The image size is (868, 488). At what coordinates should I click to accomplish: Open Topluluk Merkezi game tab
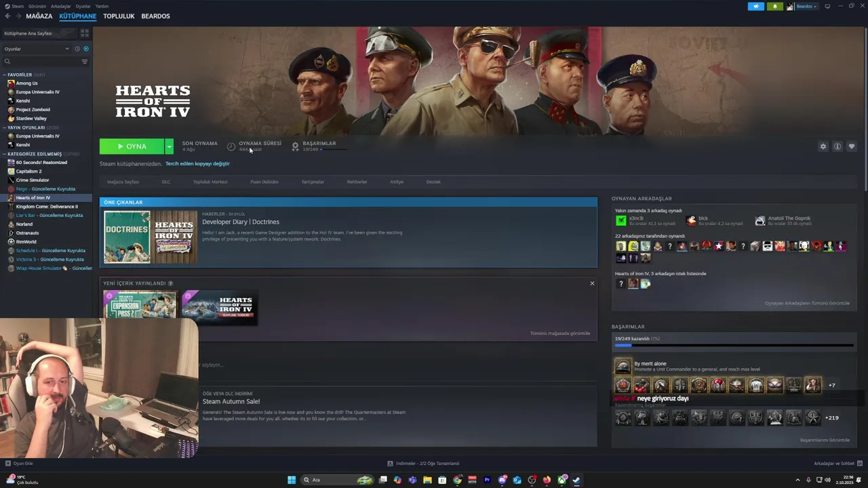210,182
